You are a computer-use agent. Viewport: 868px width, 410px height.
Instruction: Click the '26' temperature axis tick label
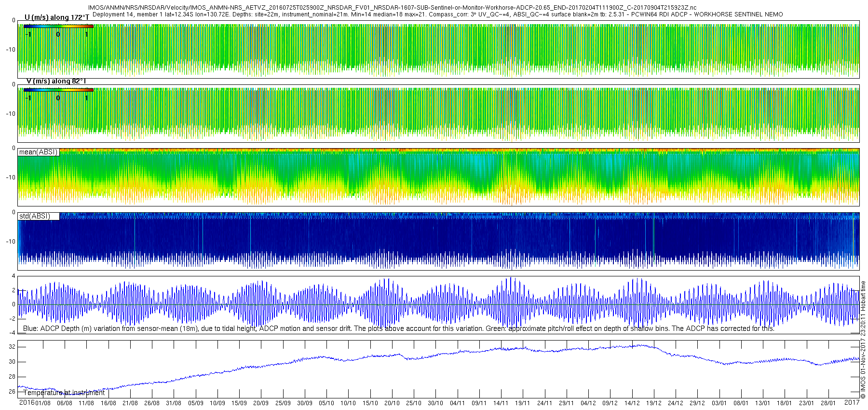pyautogui.click(x=12, y=392)
